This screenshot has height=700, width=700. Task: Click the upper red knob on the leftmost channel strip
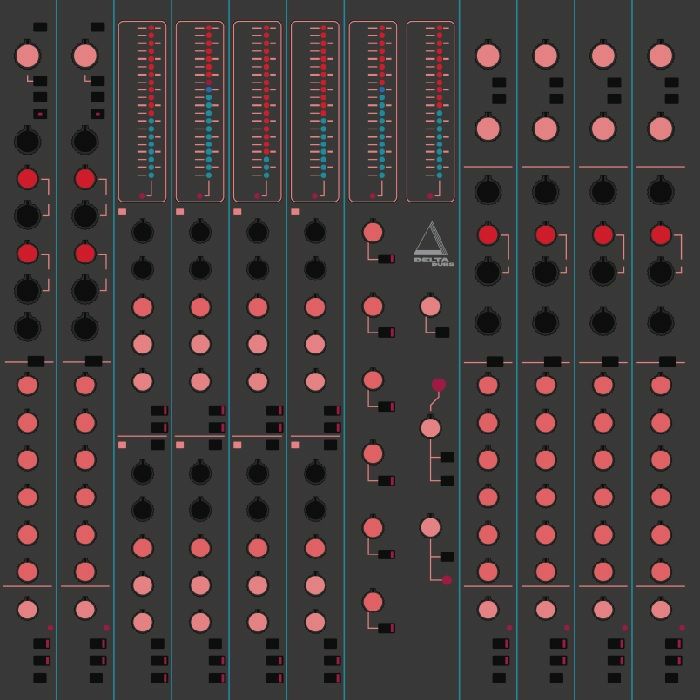[x=27, y=179]
